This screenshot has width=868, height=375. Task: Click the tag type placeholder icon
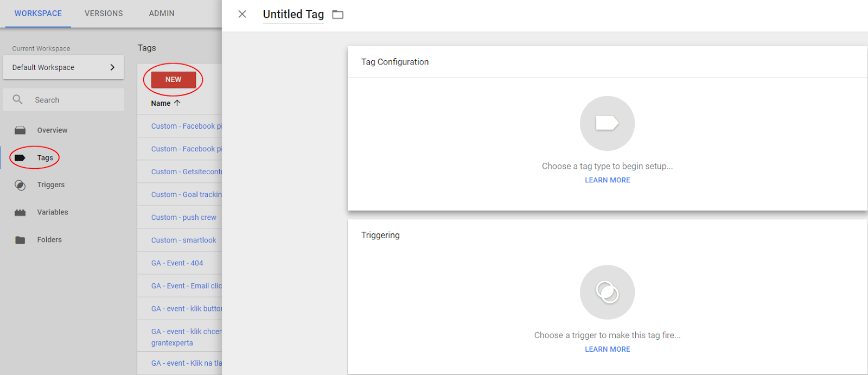click(x=607, y=123)
